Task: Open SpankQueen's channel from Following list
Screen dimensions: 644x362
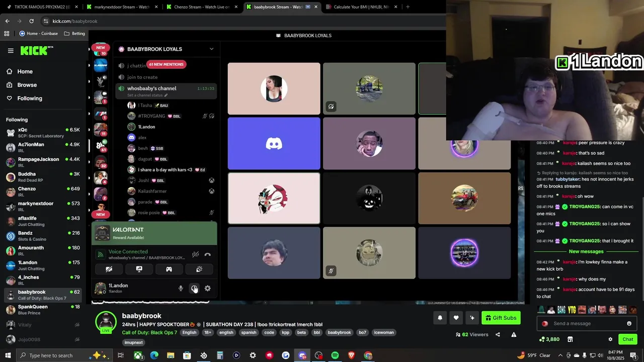Action: (43, 310)
